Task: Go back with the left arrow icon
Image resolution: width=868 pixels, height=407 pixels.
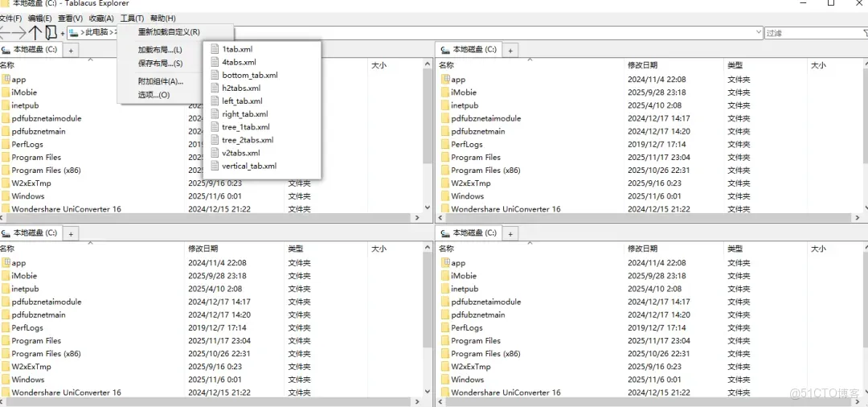Action: point(6,33)
